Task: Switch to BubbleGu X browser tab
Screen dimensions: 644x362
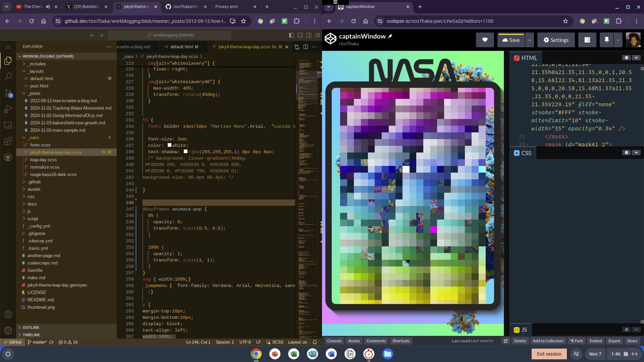Action: click(86, 7)
